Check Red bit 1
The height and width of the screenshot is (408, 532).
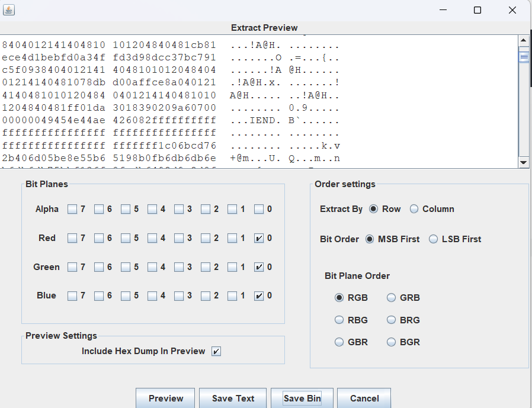coord(232,238)
